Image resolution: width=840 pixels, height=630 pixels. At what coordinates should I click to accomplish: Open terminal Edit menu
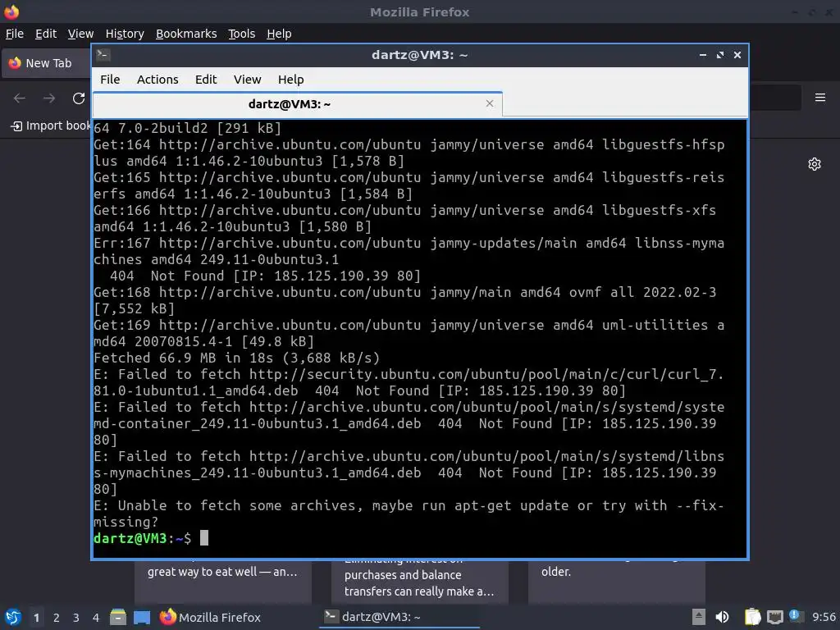(206, 80)
